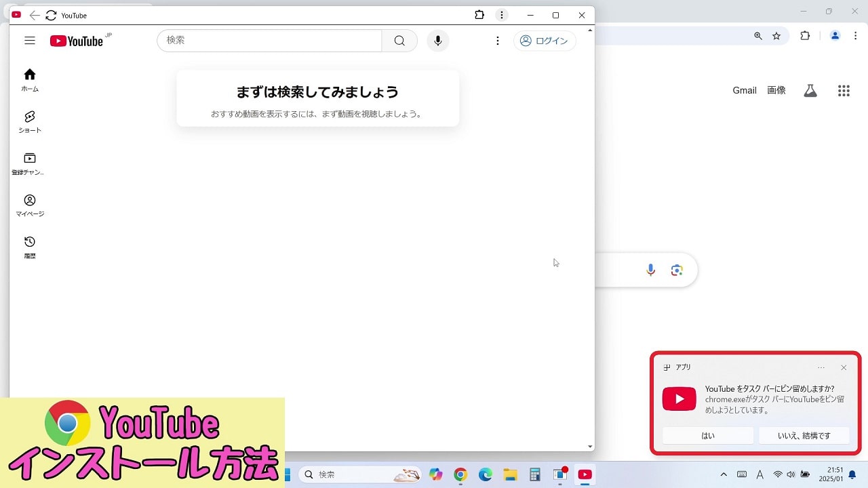Click the IME input mode A indicator
Image resolution: width=868 pixels, height=488 pixels.
(760, 475)
